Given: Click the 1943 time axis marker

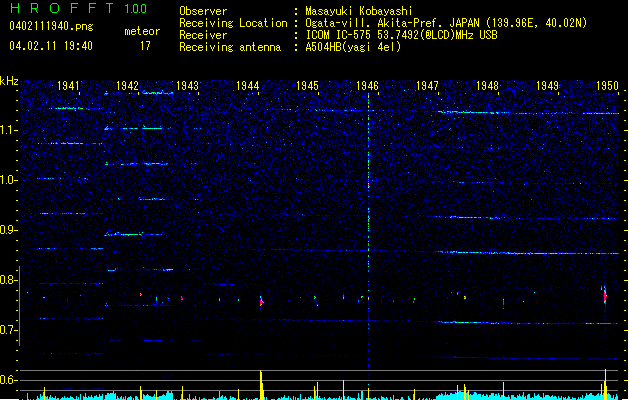Looking at the screenshot, I should [x=187, y=85].
